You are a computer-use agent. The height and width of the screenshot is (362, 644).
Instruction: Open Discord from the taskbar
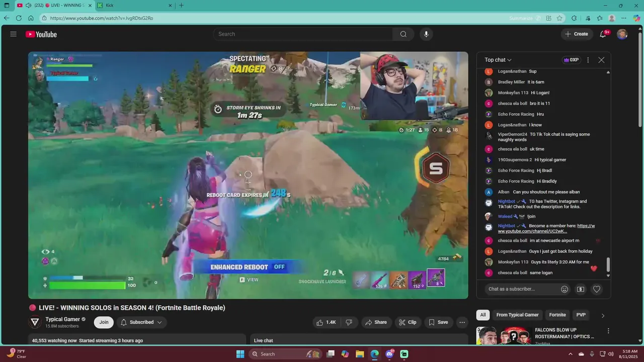(389, 354)
